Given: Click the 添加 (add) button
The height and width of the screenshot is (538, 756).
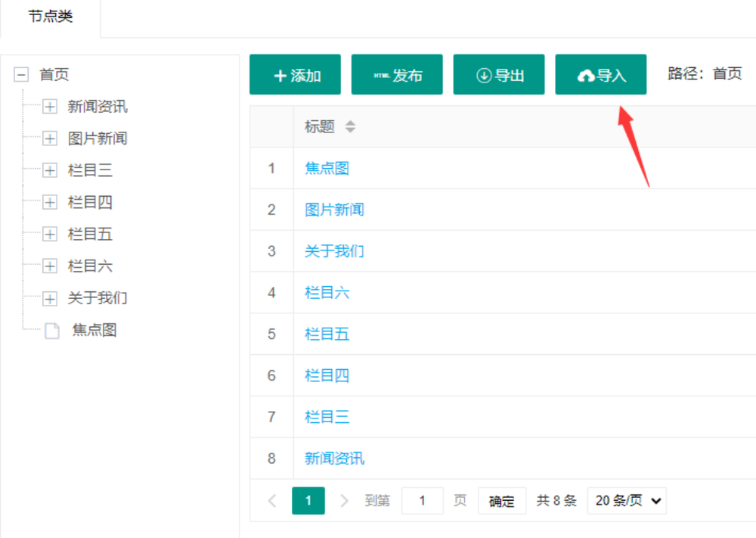Looking at the screenshot, I should point(295,75).
